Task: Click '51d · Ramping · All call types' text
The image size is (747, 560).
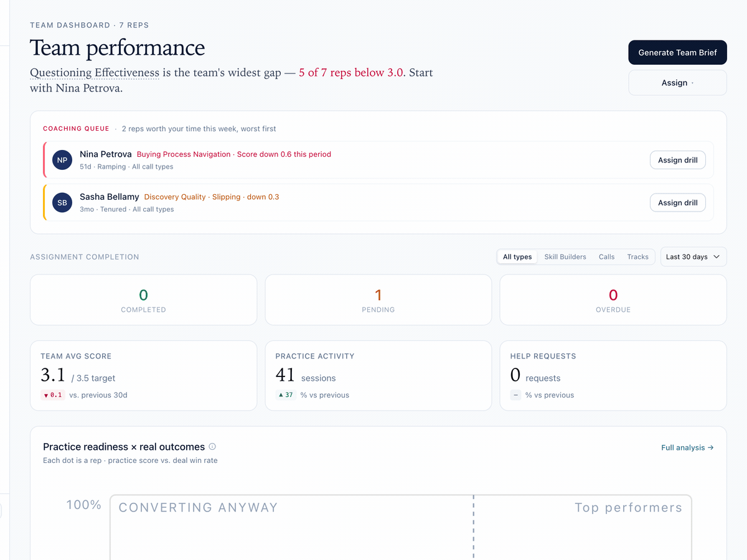Action: pos(126,167)
